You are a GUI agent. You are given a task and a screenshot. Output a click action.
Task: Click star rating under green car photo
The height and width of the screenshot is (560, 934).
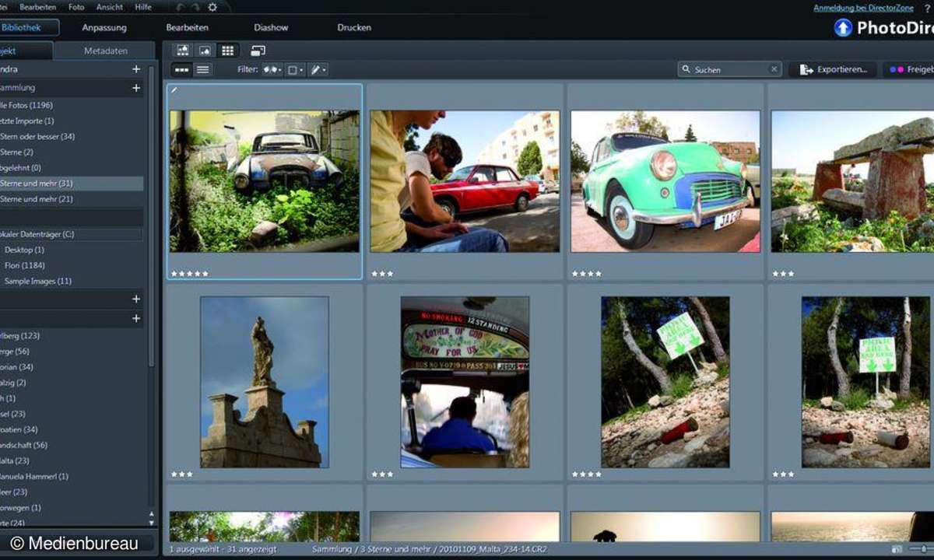[x=586, y=274]
